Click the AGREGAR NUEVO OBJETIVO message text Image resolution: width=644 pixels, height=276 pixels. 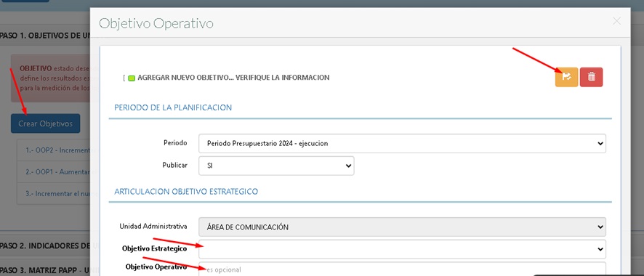click(233, 78)
